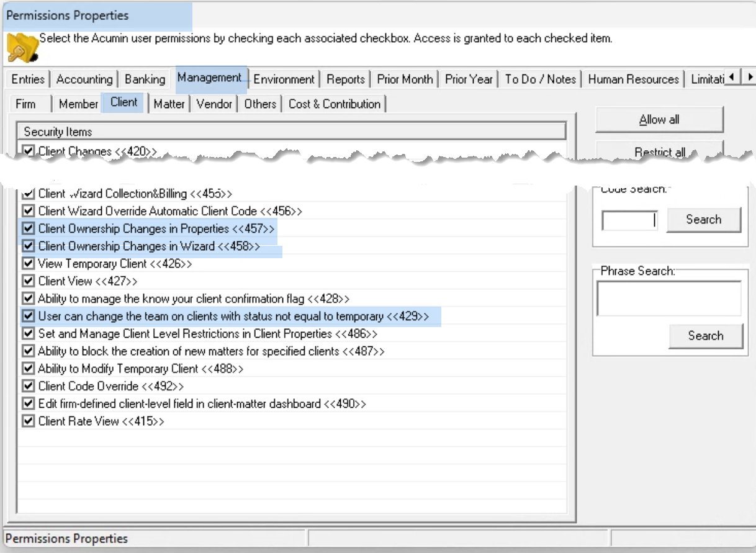Uncheck Client Wizard Override Automatic Client Code <<456>>
The image size is (756, 553).
tap(28, 211)
